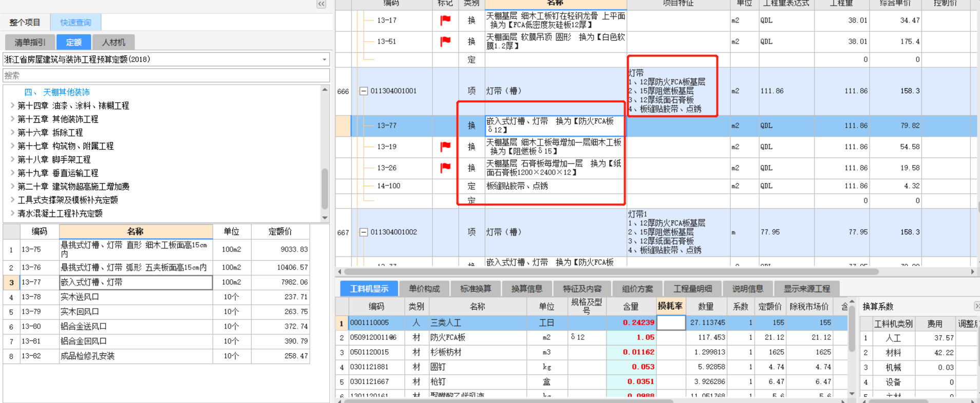The width and height of the screenshot is (980, 403).
Task: Open the 组价方案 tab
Action: 637,289
